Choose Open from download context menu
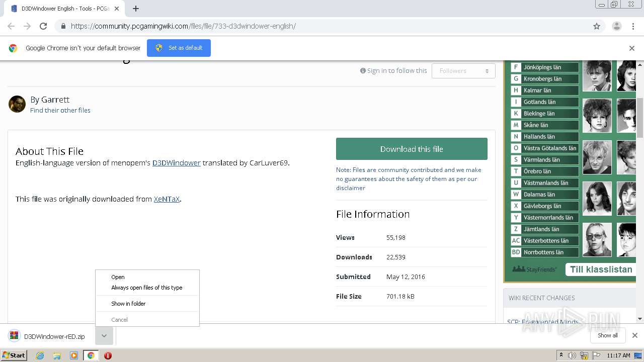 coord(147,277)
